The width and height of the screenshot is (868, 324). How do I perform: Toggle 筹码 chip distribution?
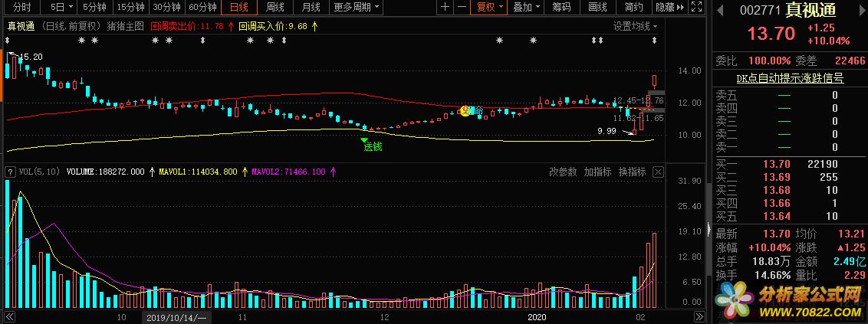(x=561, y=7)
